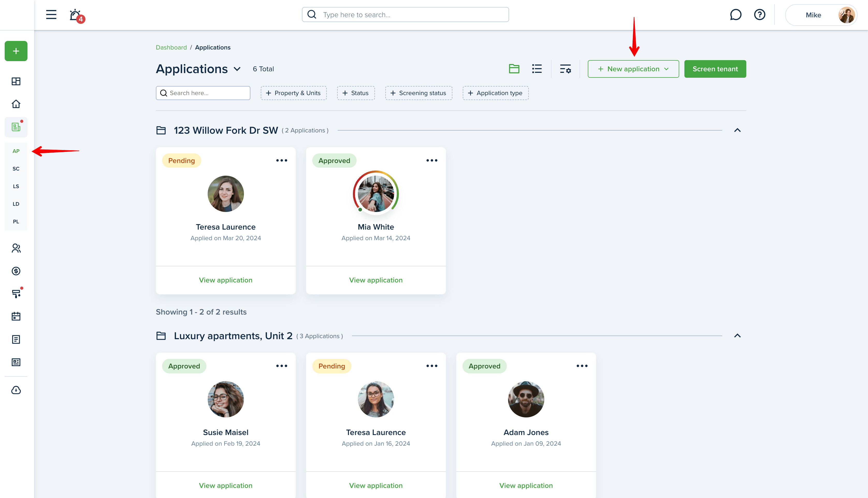The image size is (868, 498).
Task: Click the folder icon beside 123 Willow Fork
Action: pyautogui.click(x=161, y=130)
